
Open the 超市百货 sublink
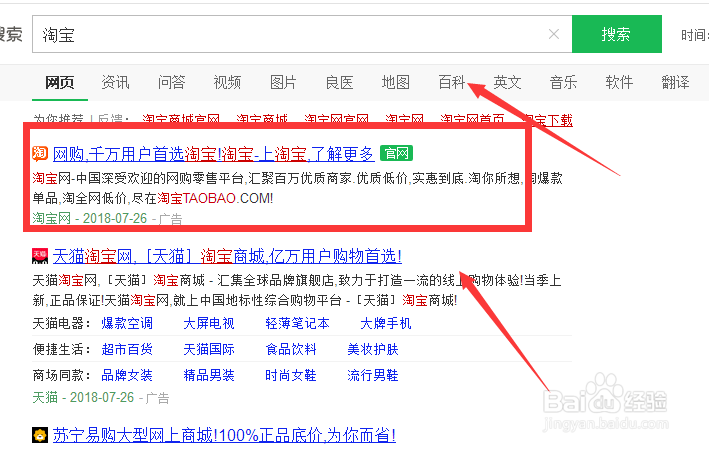127,349
